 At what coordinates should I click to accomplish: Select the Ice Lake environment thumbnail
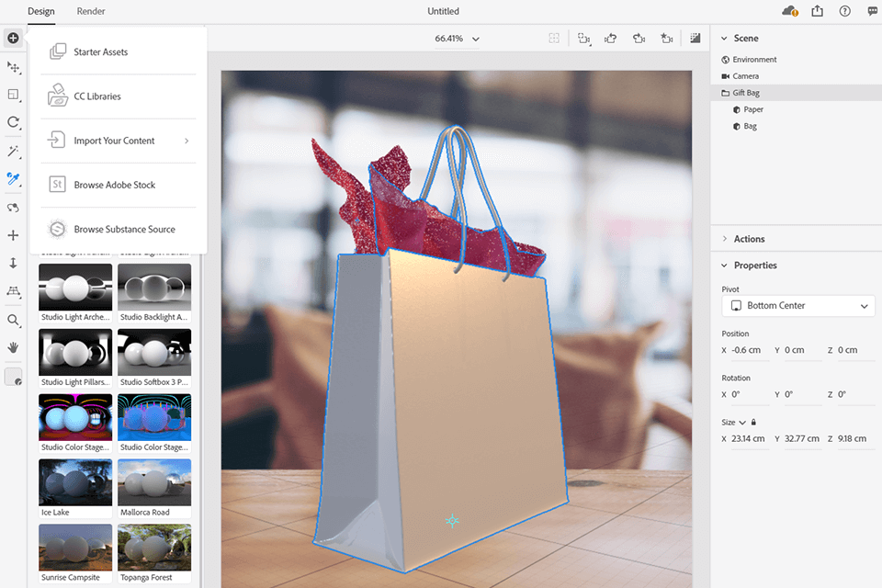point(75,482)
